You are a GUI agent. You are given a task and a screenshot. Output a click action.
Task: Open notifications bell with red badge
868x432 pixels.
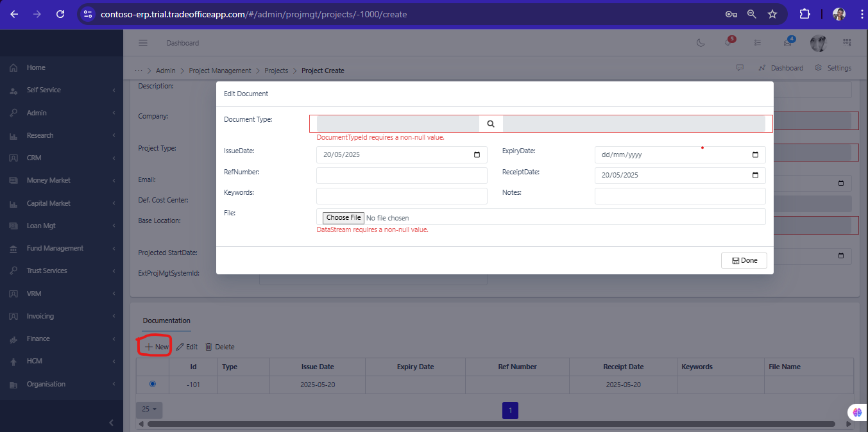tap(728, 43)
